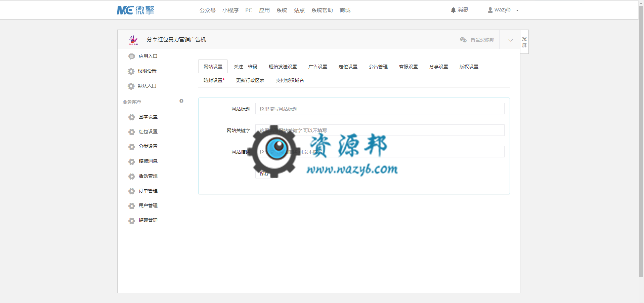The height and width of the screenshot is (303, 644).
Task: Toggle 宽屏 wide screen mode
Action: pos(524,42)
